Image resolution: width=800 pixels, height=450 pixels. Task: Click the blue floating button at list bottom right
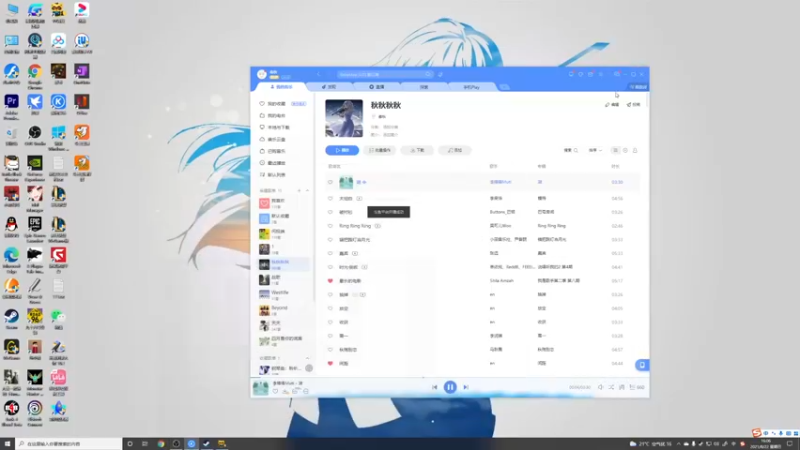click(x=642, y=365)
